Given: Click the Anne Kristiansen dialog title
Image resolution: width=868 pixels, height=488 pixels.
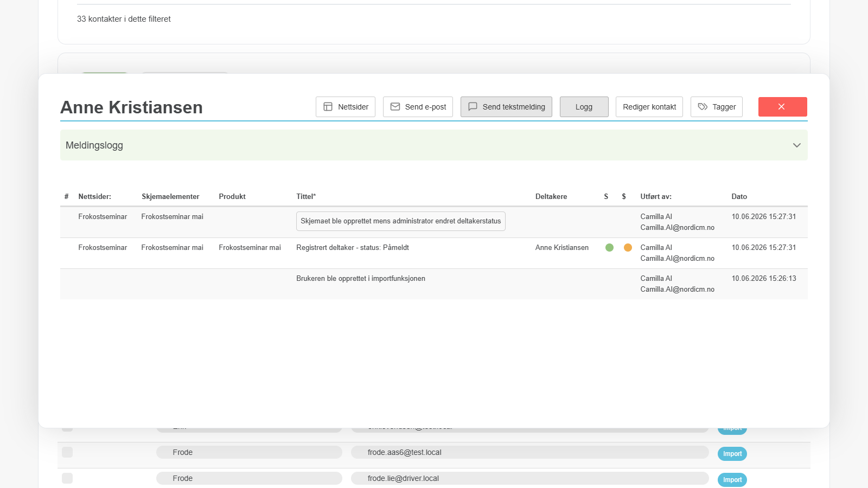Looking at the screenshot, I should click(131, 107).
